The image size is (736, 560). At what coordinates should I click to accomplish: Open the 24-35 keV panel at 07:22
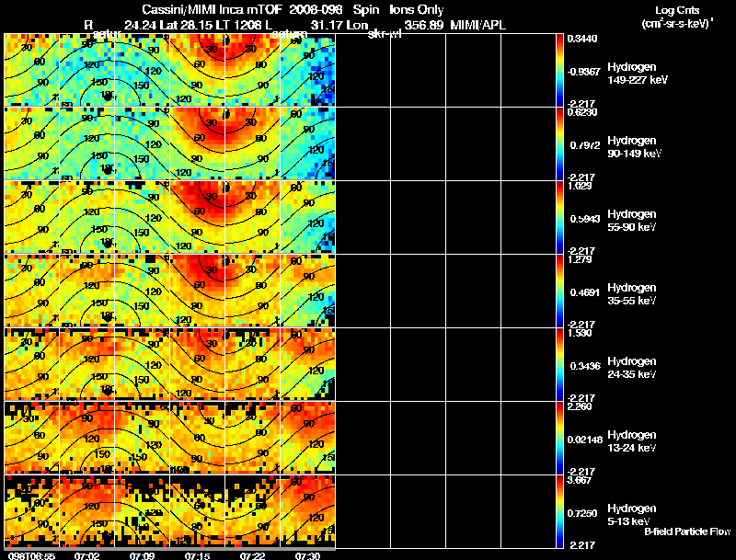coord(252,364)
